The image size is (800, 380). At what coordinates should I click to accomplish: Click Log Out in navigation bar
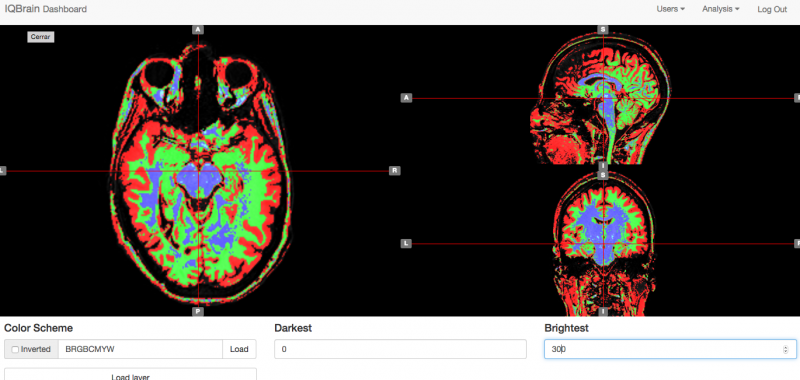pyautogui.click(x=772, y=9)
